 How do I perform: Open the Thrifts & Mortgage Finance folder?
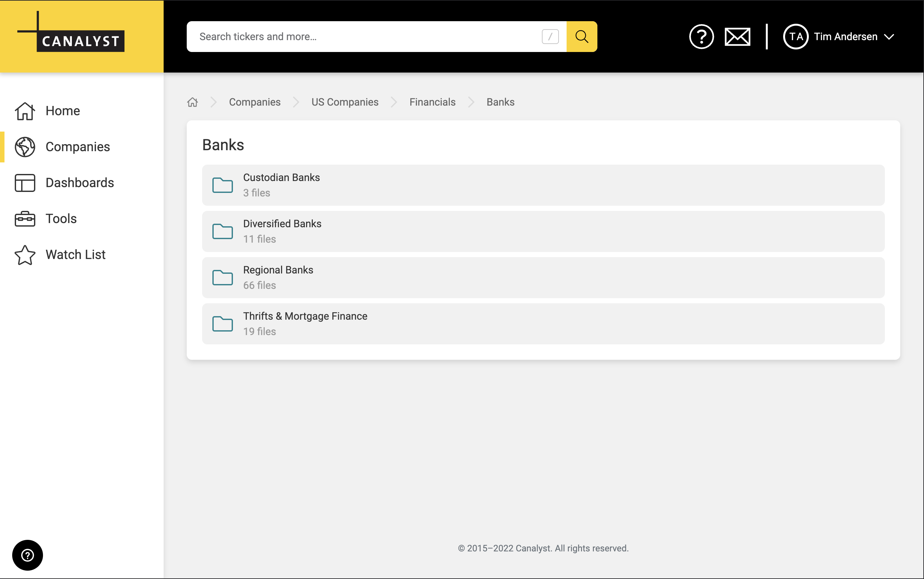[x=305, y=316]
